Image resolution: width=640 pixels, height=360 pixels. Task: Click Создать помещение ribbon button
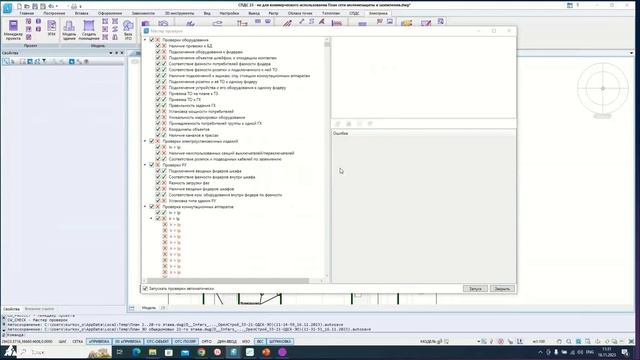[x=89, y=30]
